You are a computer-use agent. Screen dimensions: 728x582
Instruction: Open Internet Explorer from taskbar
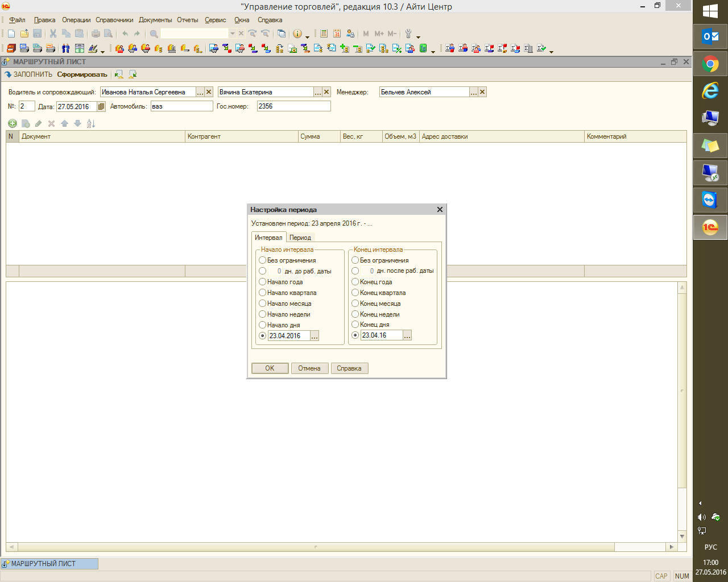pos(710,91)
